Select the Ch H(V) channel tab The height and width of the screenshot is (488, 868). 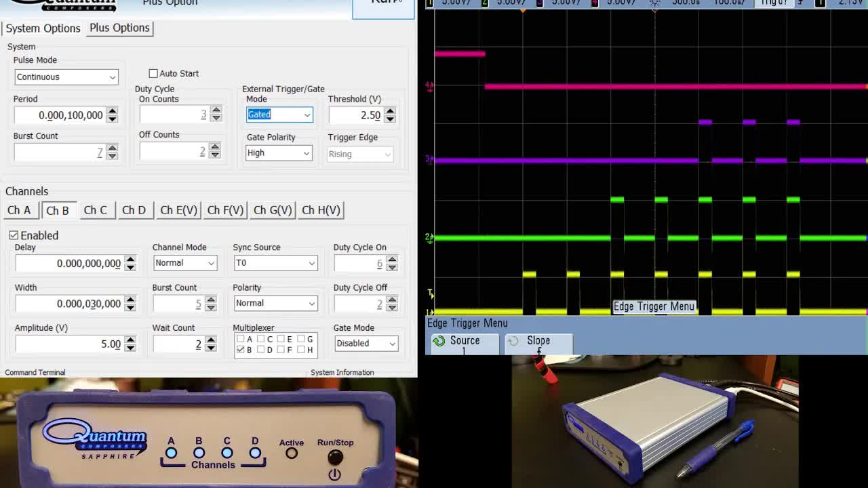coord(321,210)
